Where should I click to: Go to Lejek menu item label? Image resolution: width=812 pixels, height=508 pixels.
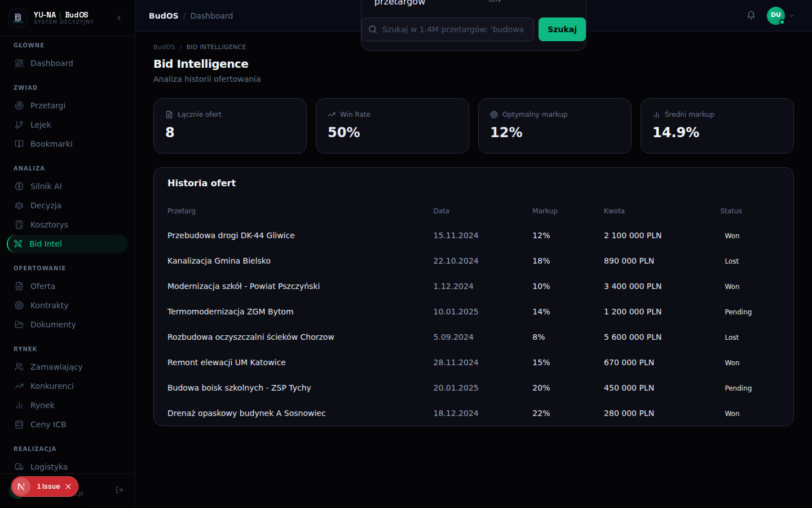(x=41, y=125)
